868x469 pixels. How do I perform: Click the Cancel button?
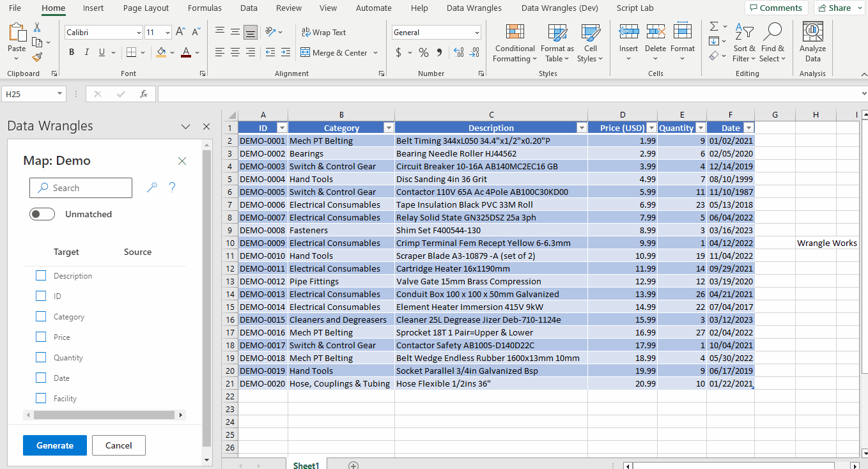tap(118, 445)
